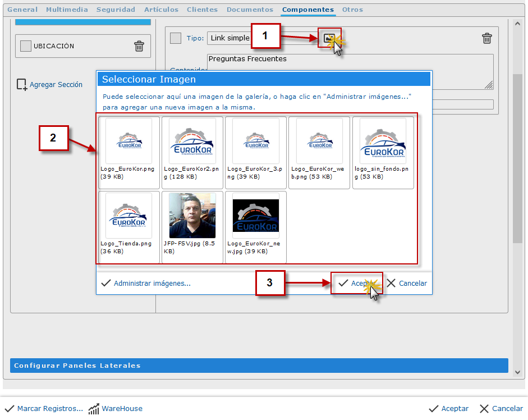Confirm selection with dialog Aceptar button

point(357,284)
